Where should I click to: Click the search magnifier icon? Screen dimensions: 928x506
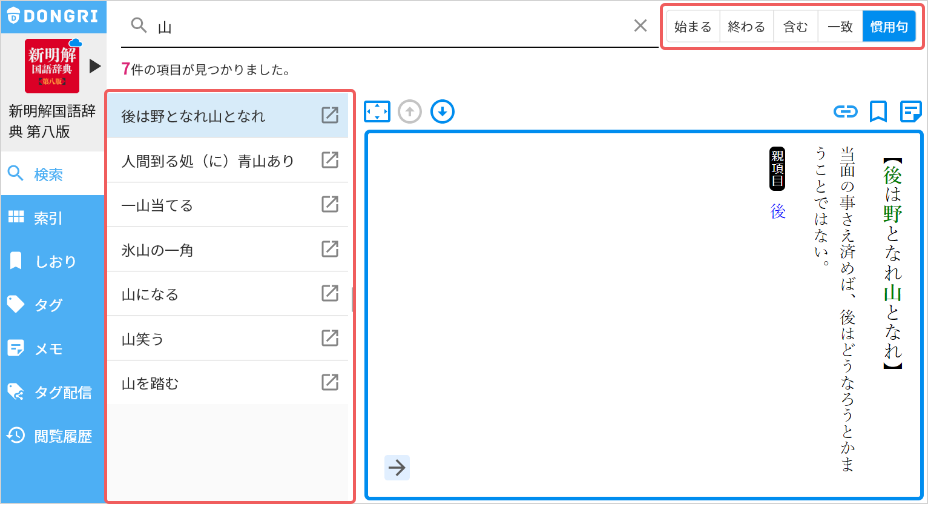pos(138,25)
